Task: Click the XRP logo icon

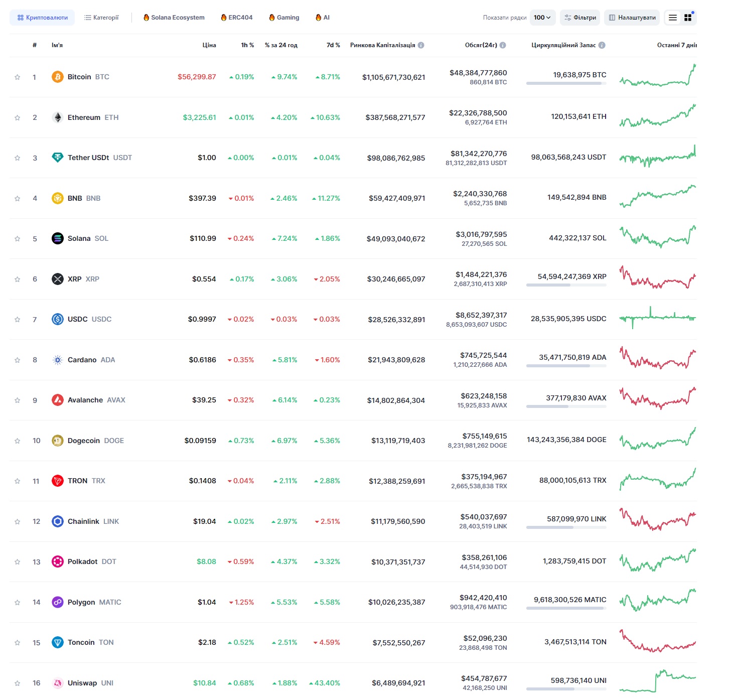Action: coord(58,279)
